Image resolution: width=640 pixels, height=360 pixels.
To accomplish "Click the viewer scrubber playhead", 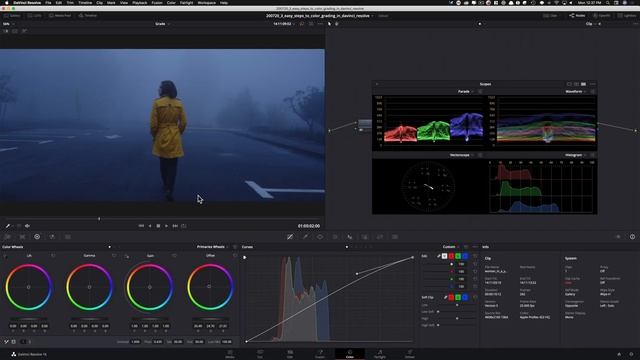I will click(x=99, y=219).
